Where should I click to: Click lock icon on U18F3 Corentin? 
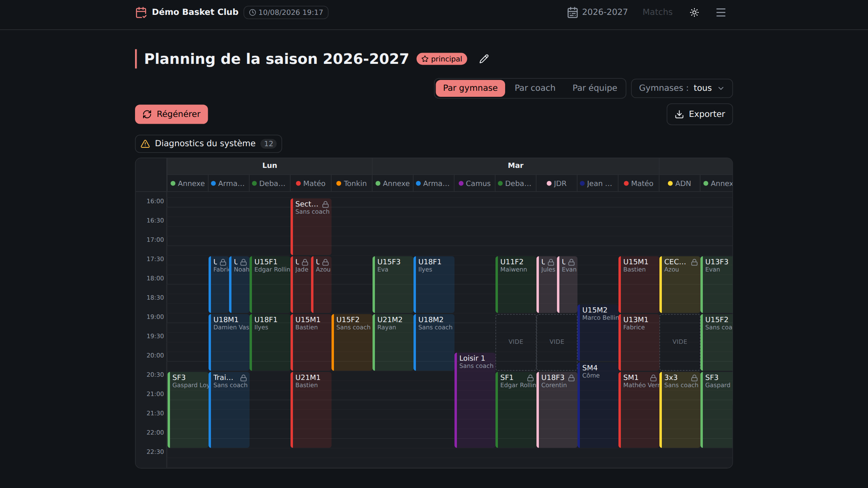[571, 378]
